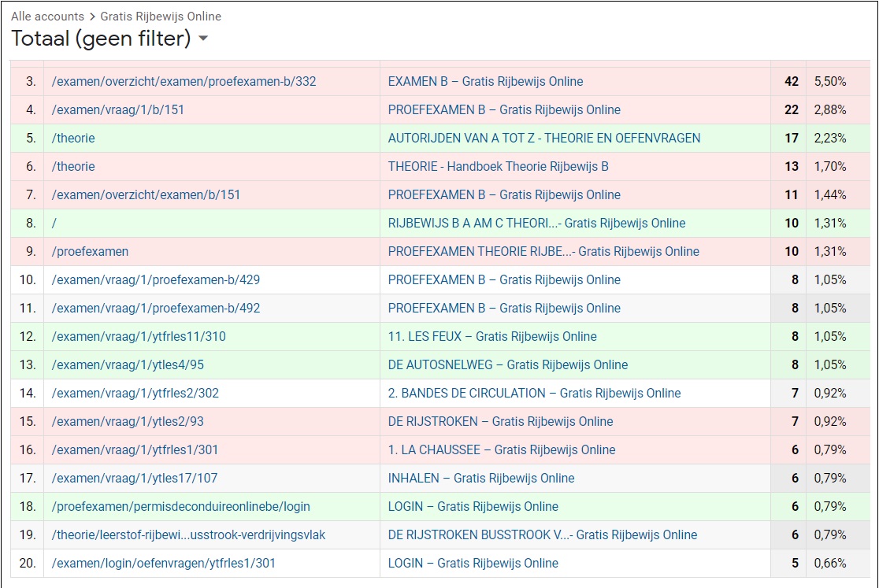Open the /examen/login/oefenvragen/ytfrles1/301 path

(164, 563)
